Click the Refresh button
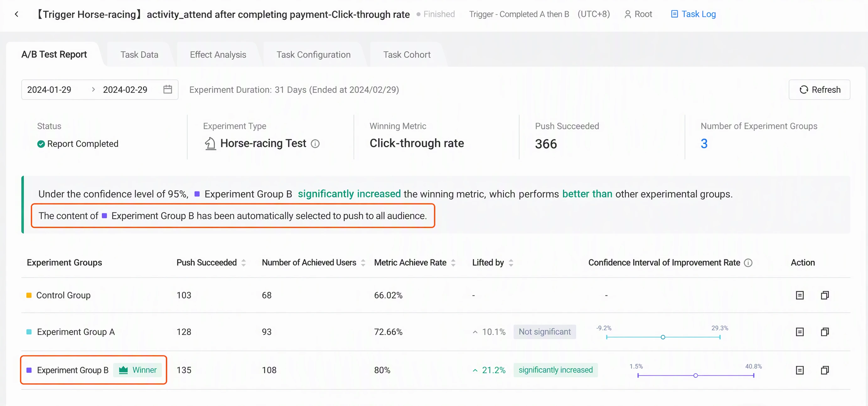The image size is (868, 406). coord(819,90)
